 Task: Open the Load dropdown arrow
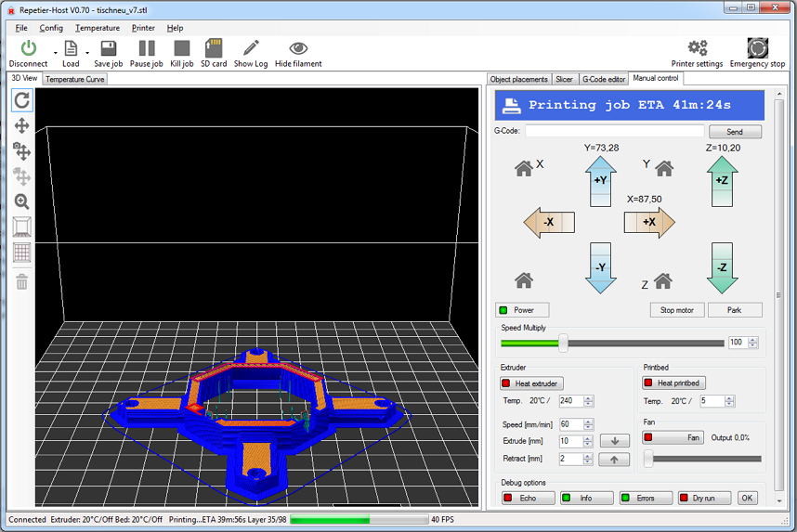87,53
